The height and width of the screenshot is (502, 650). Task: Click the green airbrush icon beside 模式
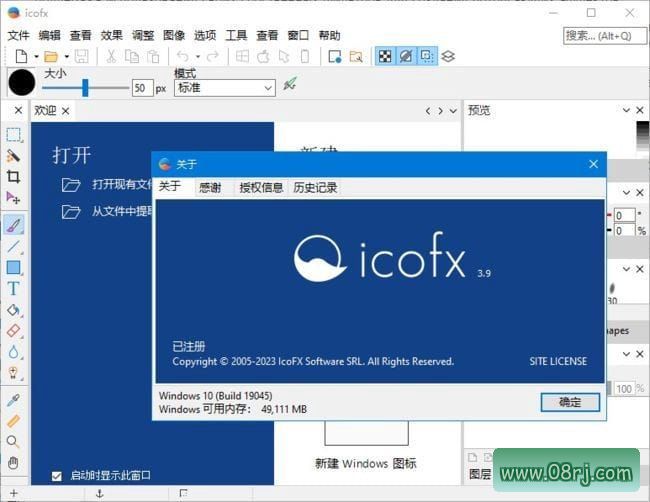click(290, 84)
